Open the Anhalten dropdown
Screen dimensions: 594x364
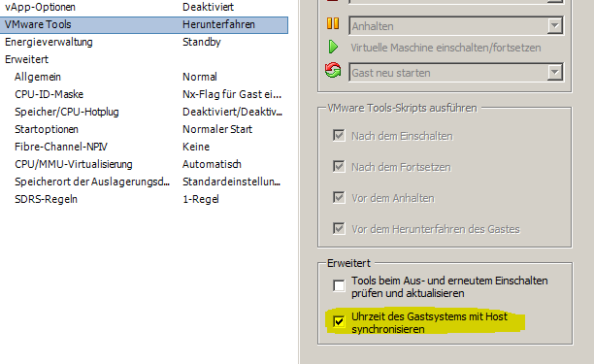coord(554,26)
